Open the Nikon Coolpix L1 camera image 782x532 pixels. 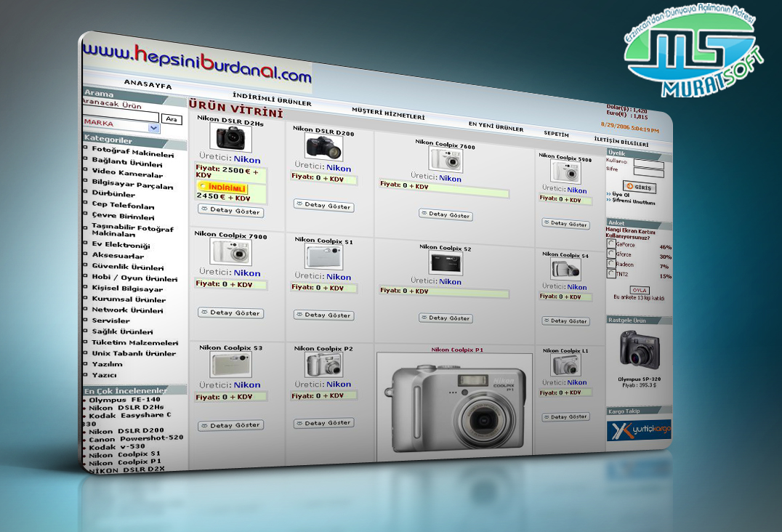pos(565,366)
